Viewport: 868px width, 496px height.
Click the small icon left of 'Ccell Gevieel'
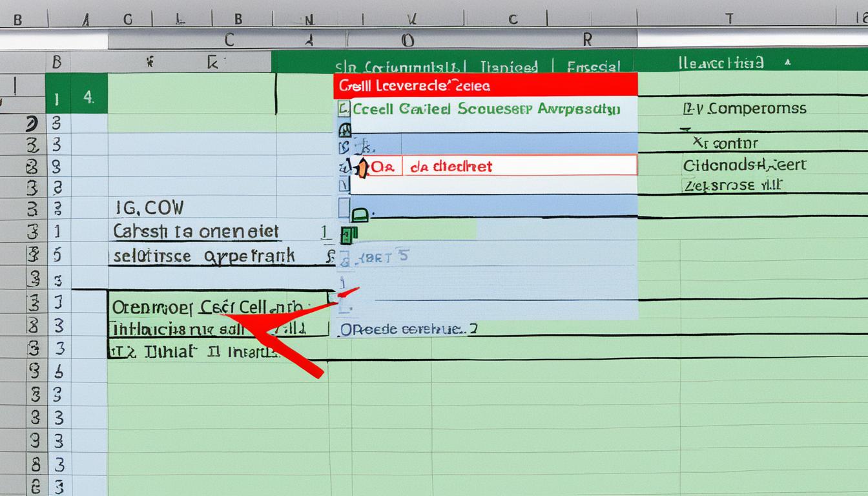344,108
